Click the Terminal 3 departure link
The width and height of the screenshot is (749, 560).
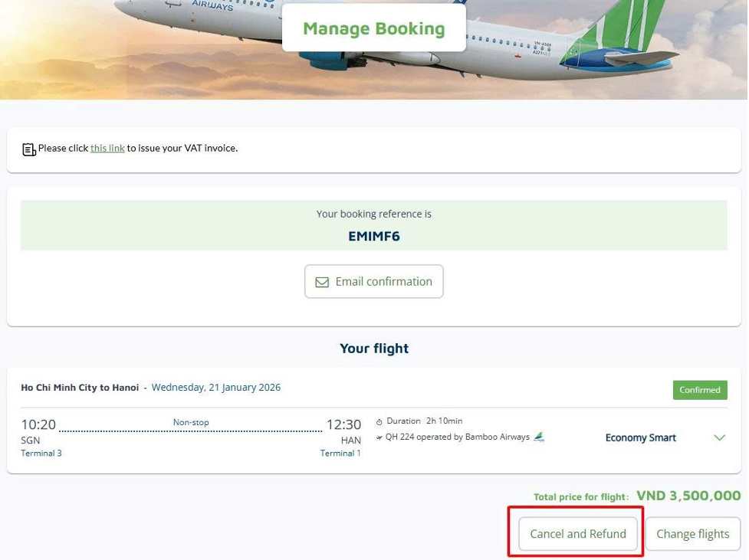coord(41,453)
